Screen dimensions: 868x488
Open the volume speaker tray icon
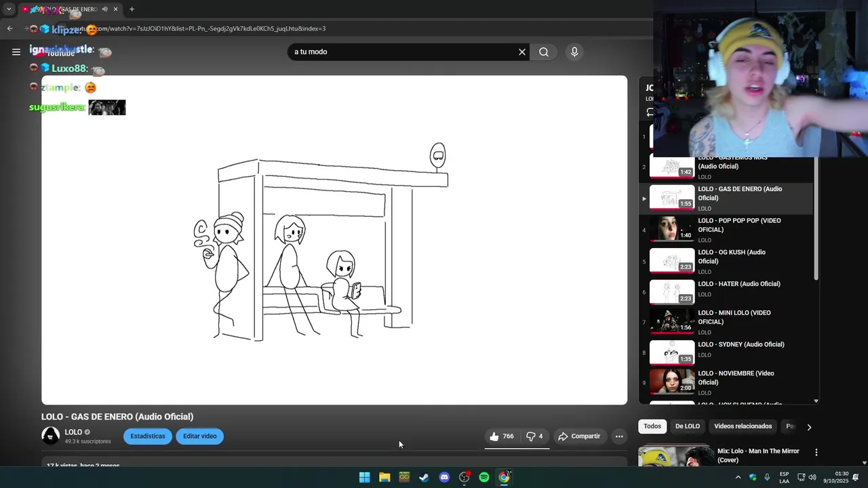(812, 477)
